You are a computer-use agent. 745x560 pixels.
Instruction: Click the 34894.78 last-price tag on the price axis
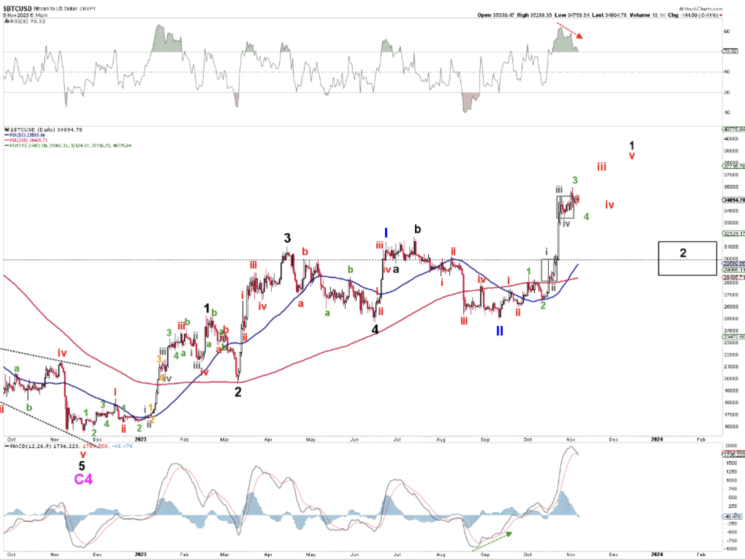click(x=734, y=200)
